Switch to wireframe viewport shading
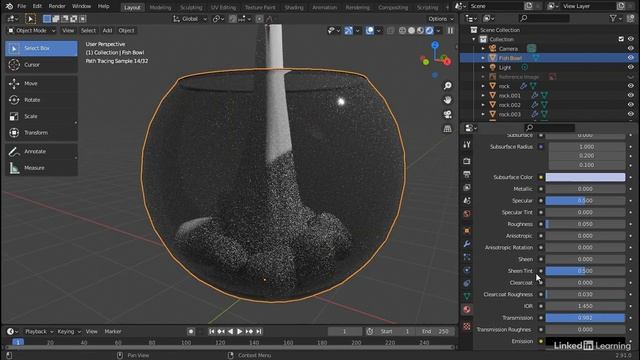This screenshot has height=360, width=640. 402,31
